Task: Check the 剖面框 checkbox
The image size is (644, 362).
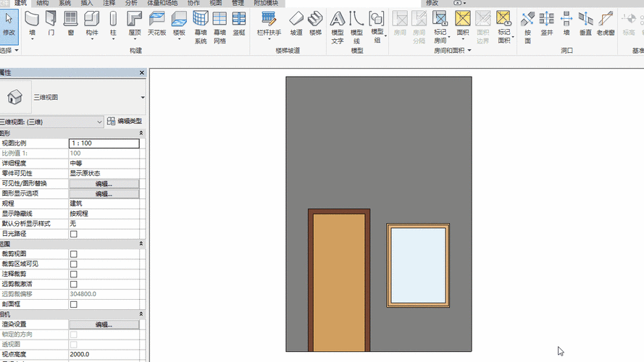Action: coord(73,304)
